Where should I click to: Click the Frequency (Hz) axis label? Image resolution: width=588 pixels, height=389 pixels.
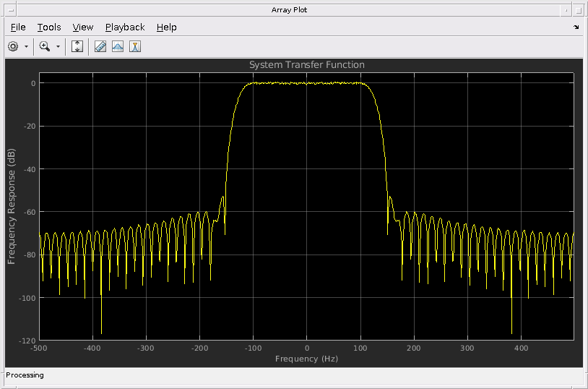click(307, 359)
